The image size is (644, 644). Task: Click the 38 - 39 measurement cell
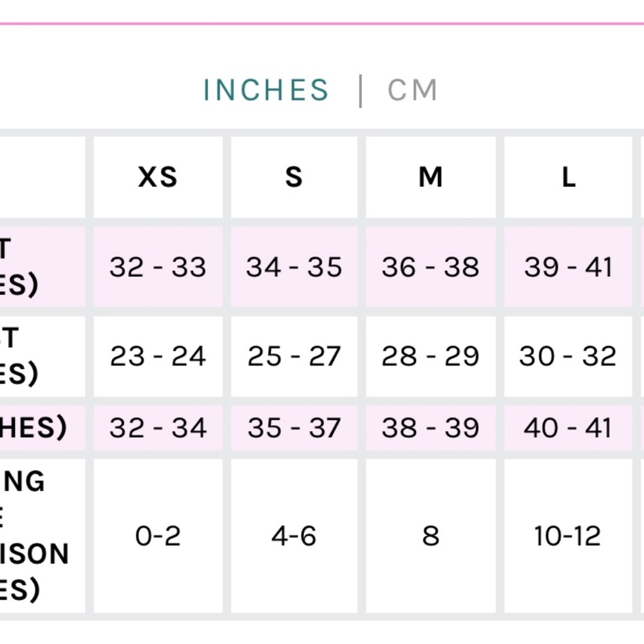[x=431, y=428]
